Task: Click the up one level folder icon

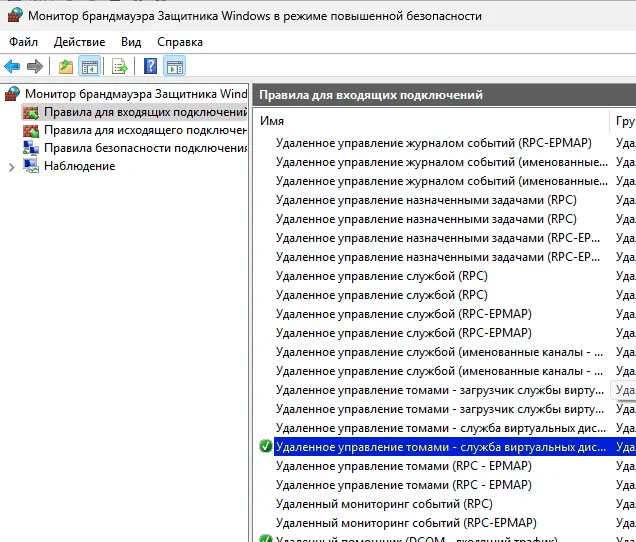Action: pos(66,66)
